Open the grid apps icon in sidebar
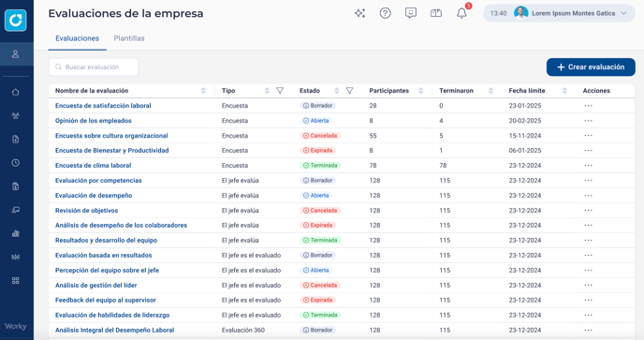This screenshot has height=340, width=644. (x=16, y=281)
